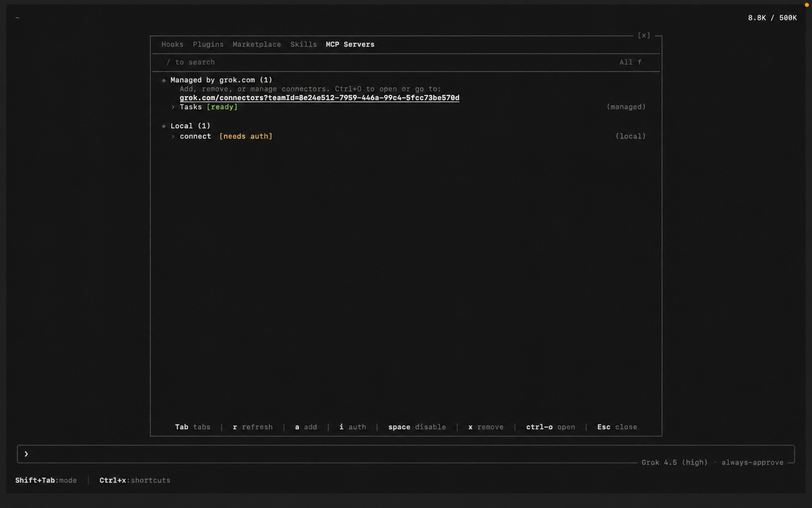Select the MCP Servers tab

[350, 45]
